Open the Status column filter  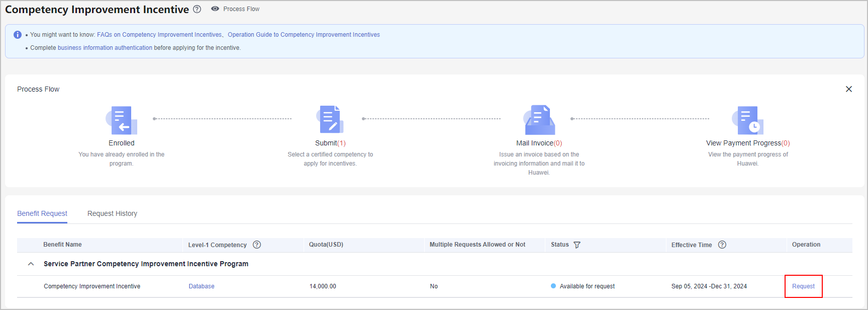pos(577,245)
